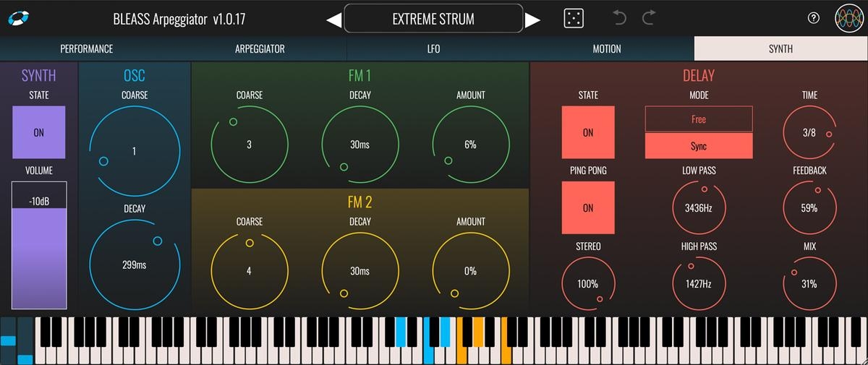Switch to the ARPEGGIATOR tab
Image resolution: width=868 pixels, height=365 pixels.
260,49
